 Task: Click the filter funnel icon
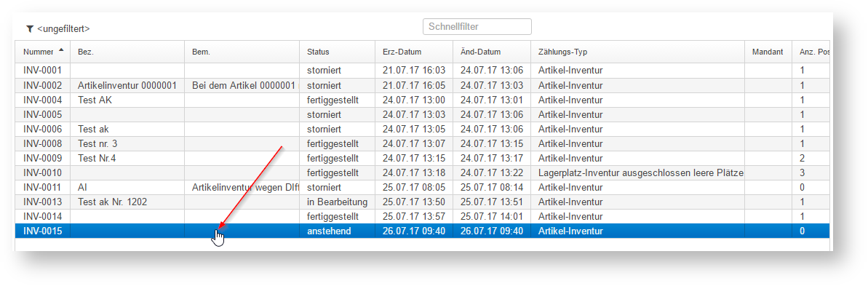tap(30, 29)
